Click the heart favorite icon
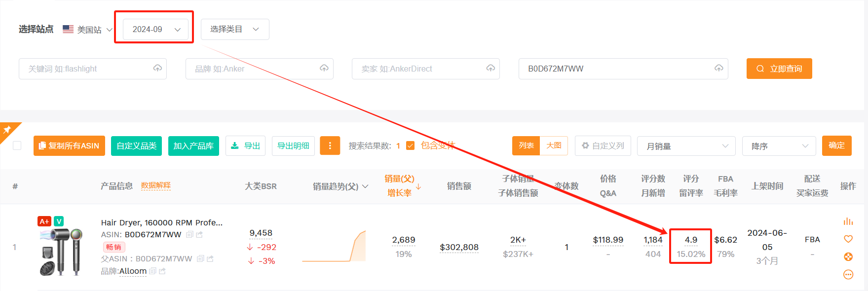Image resolution: width=868 pixels, height=291 pixels. (x=848, y=239)
